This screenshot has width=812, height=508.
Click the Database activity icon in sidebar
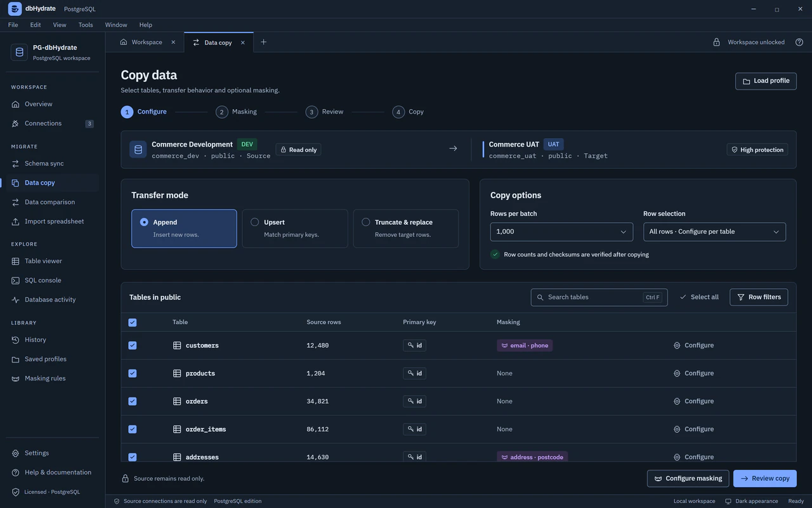(16, 300)
